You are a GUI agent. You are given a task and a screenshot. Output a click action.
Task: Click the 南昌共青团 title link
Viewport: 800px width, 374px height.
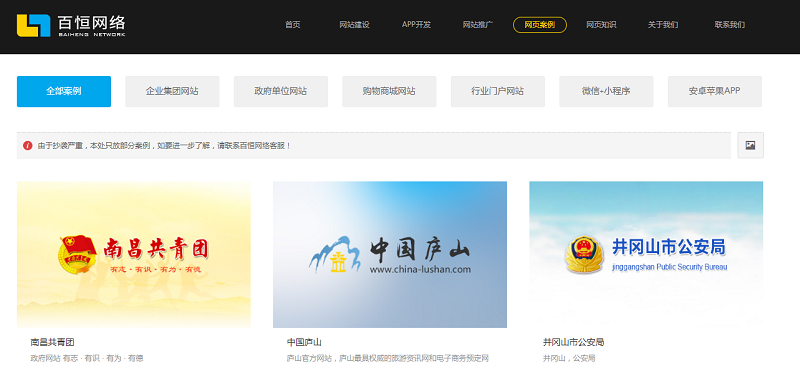[x=53, y=342]
